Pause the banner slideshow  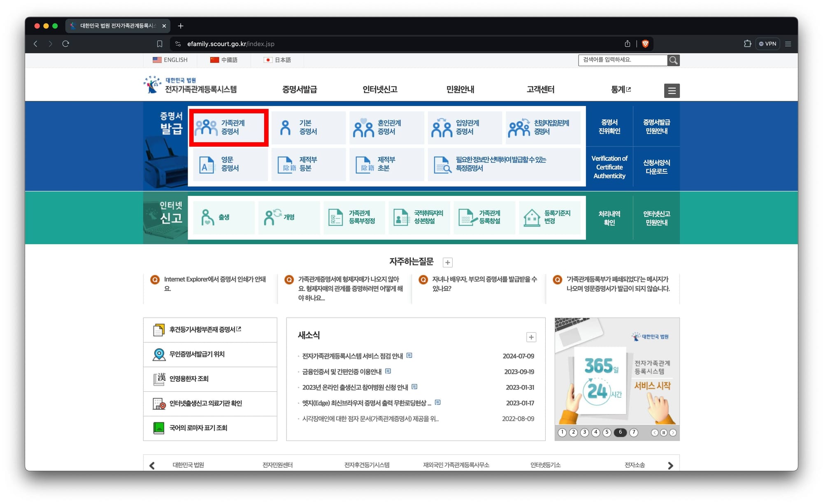pos(664,433)
